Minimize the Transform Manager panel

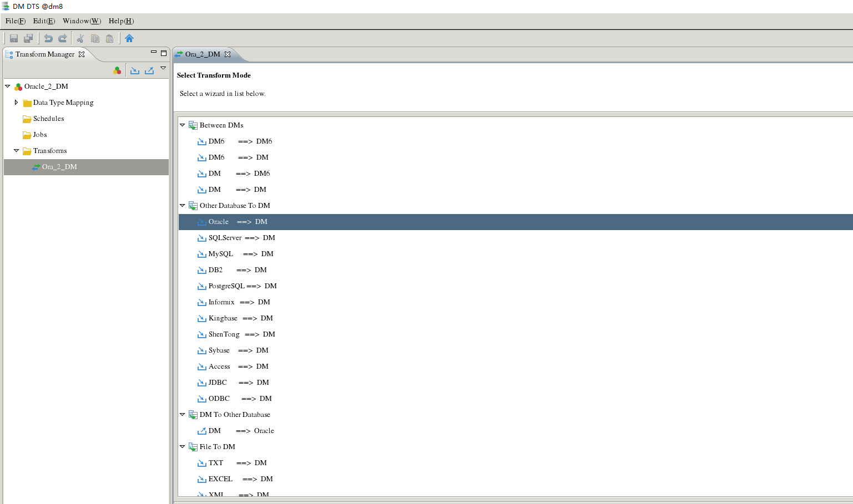(x=154, y=53)
